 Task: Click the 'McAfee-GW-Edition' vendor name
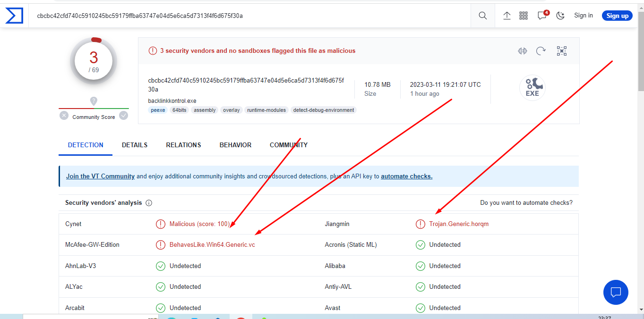coord(92,245)
